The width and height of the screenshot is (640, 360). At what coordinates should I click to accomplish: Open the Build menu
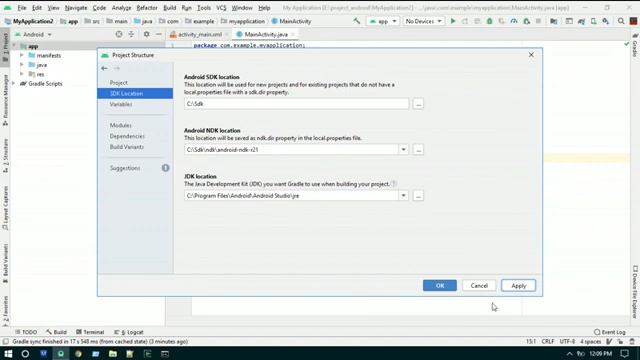coord(169,8)
